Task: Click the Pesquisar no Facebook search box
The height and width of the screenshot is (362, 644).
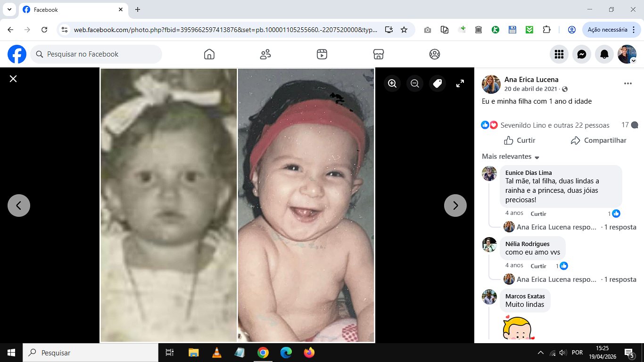Action: pyautogui.click(x=96, y=54)
